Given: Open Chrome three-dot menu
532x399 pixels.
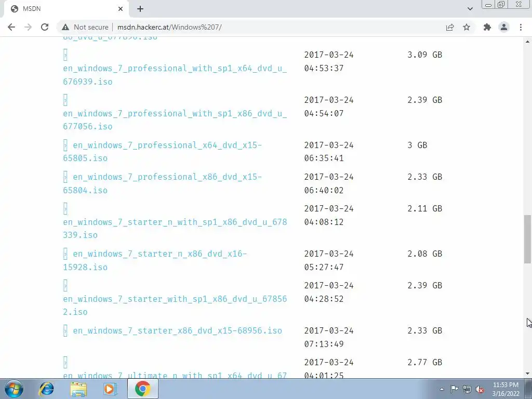Looking at the screenshot, I should pyautogui.click(x=521, y=27).
